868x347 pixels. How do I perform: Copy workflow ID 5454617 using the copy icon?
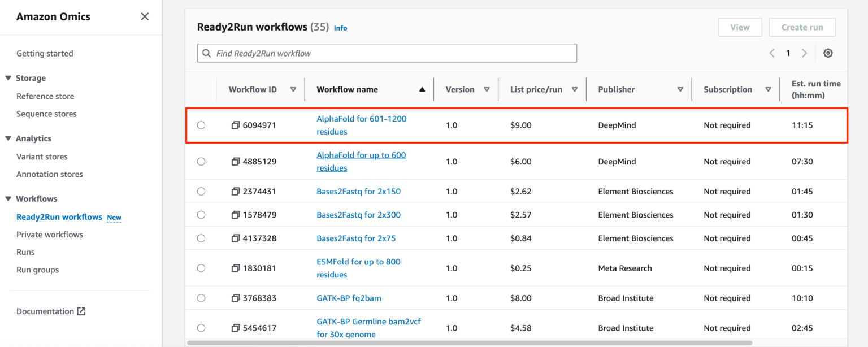[236, 328]
